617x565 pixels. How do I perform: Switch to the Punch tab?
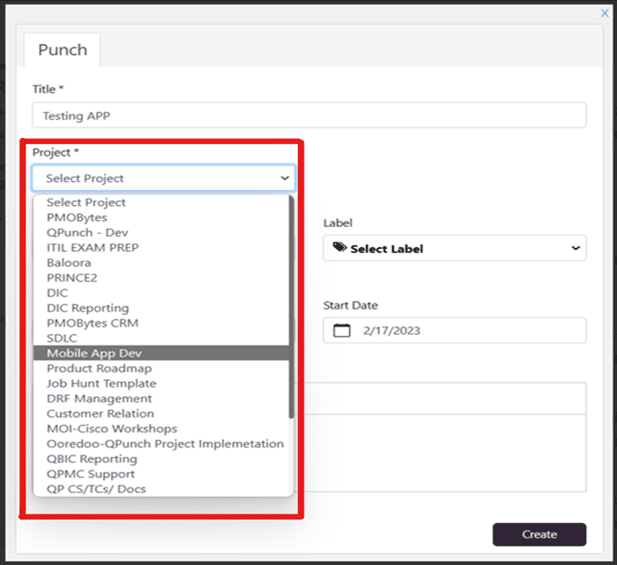[x=62, y=49]
